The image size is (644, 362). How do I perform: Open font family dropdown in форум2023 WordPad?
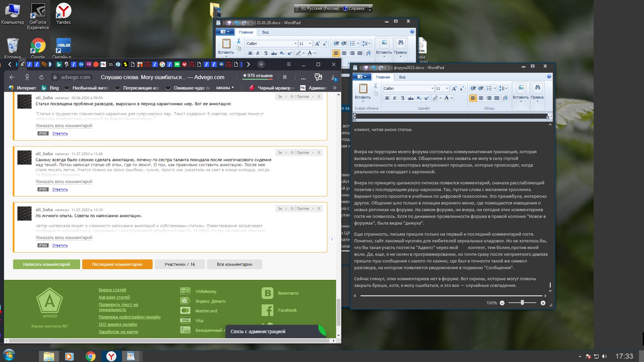coord(432,88)
